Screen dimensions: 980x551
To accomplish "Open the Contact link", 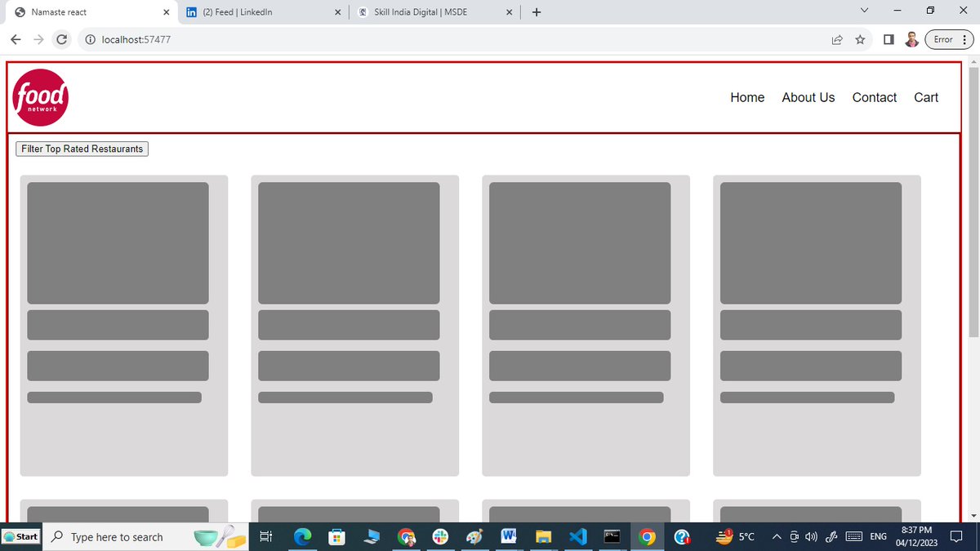I will coord(875,97).
